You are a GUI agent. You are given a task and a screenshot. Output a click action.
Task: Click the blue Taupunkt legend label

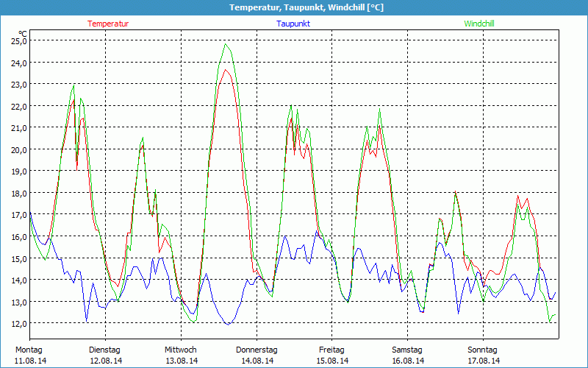(x=293, y=24)
